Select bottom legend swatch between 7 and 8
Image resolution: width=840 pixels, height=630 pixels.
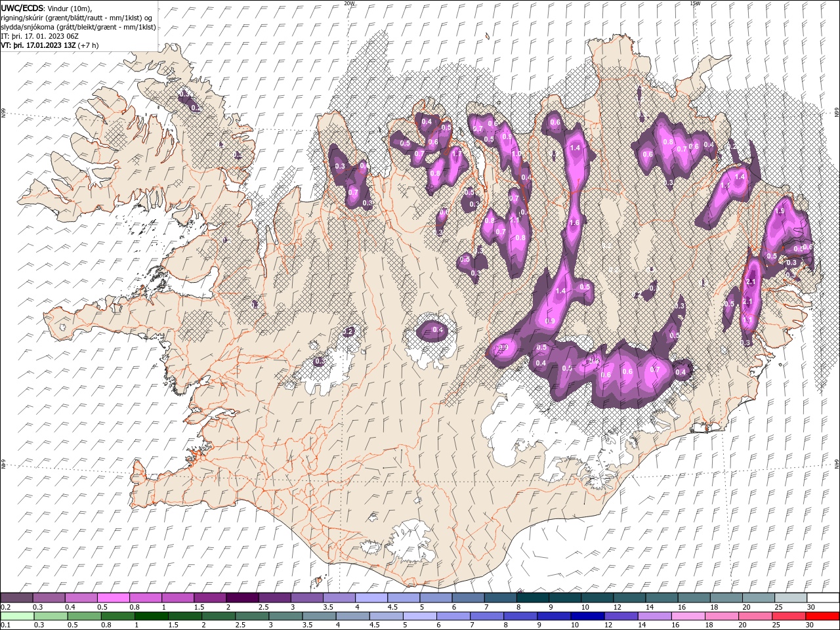(x=486, y=616)
